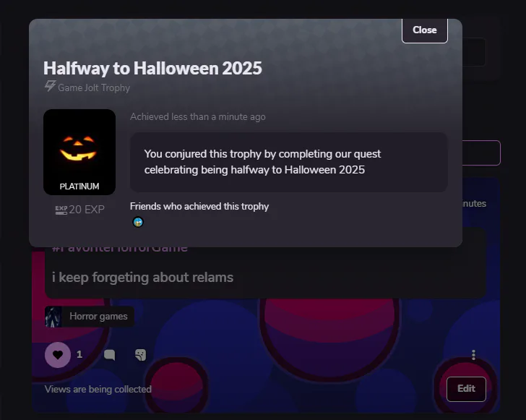Viewport: 526px width, 420px height.
Task: Click the Game Jolt lightning bolt icon
Action: (x=51, y=86)
